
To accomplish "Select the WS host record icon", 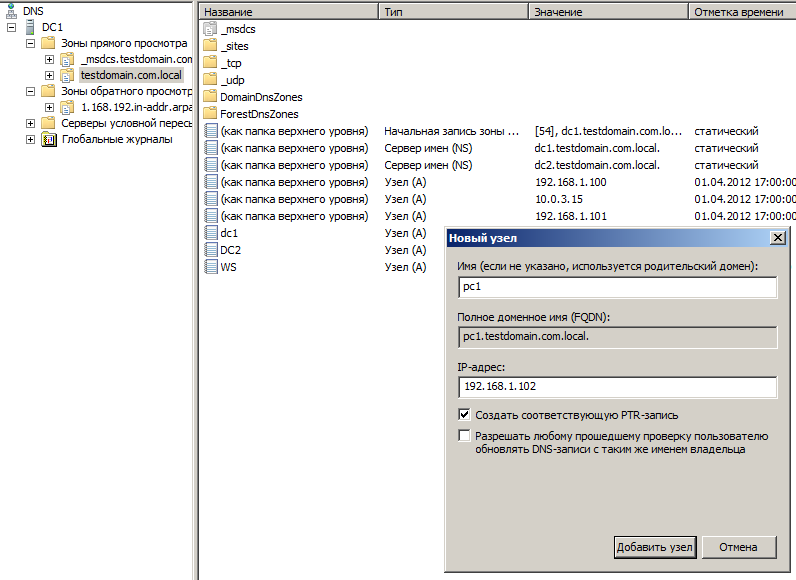I will point(210,267).
